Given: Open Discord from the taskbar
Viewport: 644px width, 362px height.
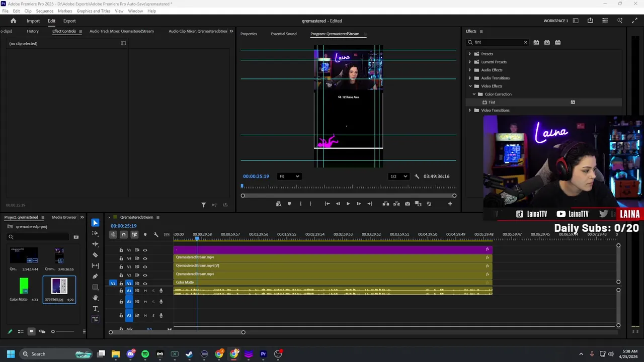Looking at the screenshot, I should (131, 354).
